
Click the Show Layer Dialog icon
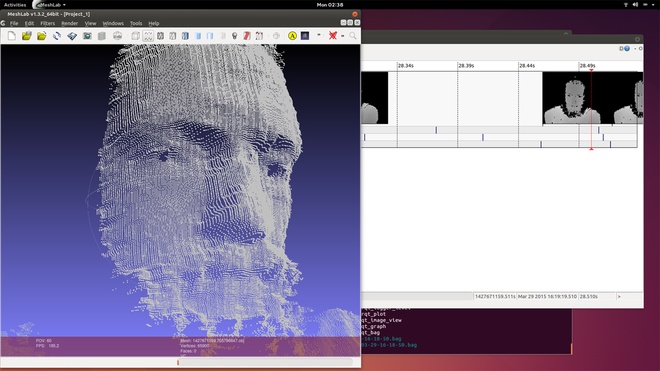click(x=102, y=36)
